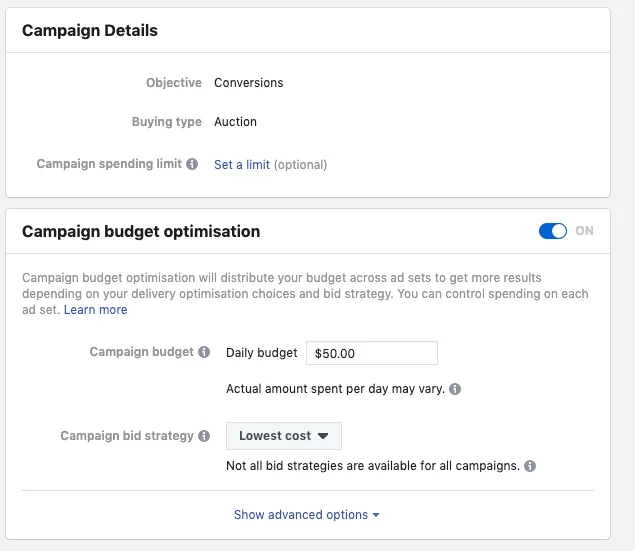Open info icon after 'Not all bid strategies are available'
This screenshot has width=635, height=551.
pyautogui.click(x=530, y=466)
